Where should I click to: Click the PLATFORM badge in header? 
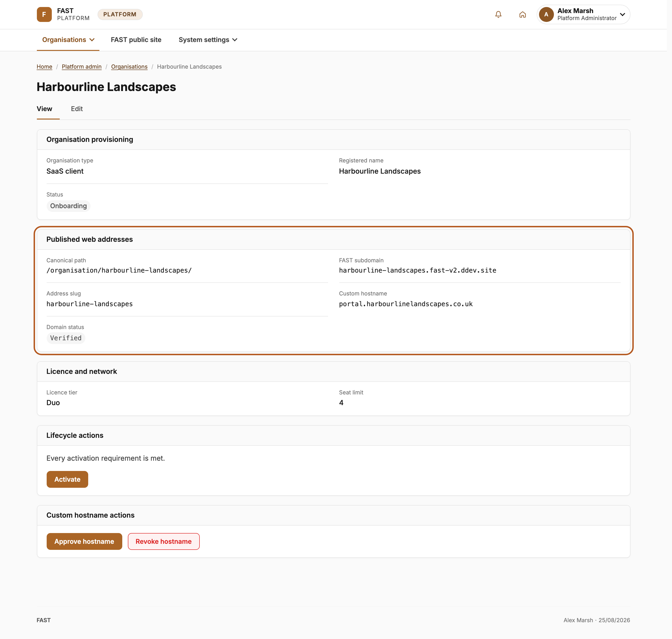(120, 14)
